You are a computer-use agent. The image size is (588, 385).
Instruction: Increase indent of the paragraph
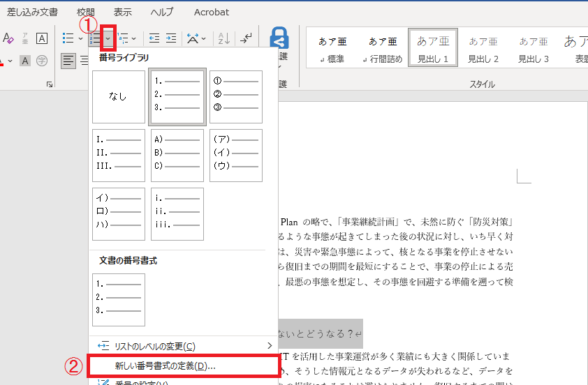171,38
